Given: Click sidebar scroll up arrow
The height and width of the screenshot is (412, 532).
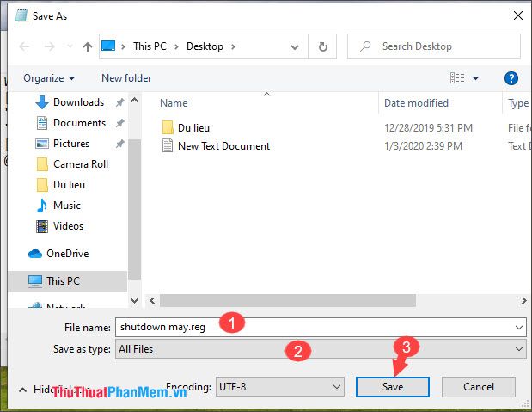Looking at the screenshot, I should [x=134, y=100].
